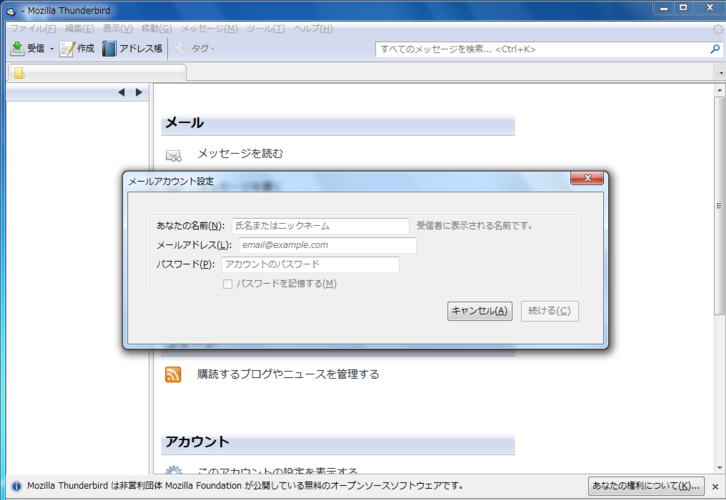726x500 pixels.
Task: Click the メッセージを読む link
Action: point(240,153)
